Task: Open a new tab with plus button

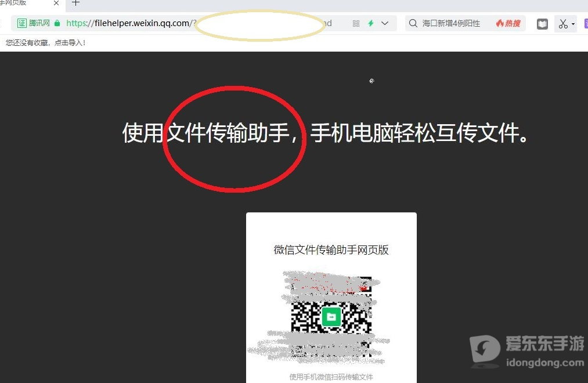Action: [76, 3]
